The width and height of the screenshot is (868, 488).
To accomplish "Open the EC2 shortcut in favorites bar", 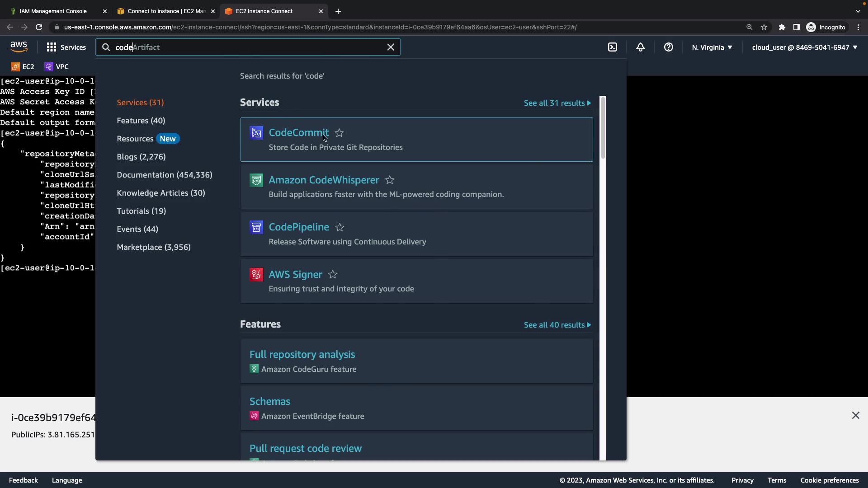I will pos(23,67).
